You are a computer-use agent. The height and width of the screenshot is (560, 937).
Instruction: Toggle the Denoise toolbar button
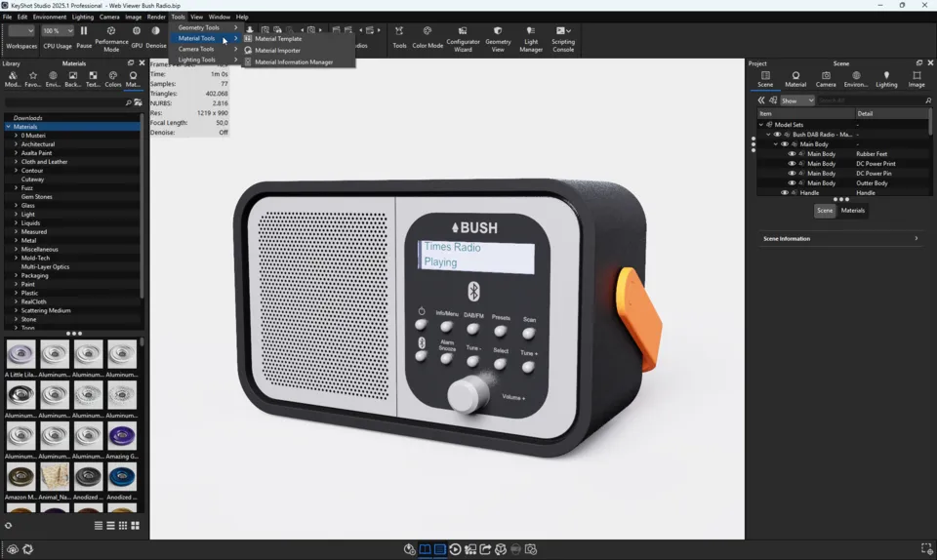[156, 37]
